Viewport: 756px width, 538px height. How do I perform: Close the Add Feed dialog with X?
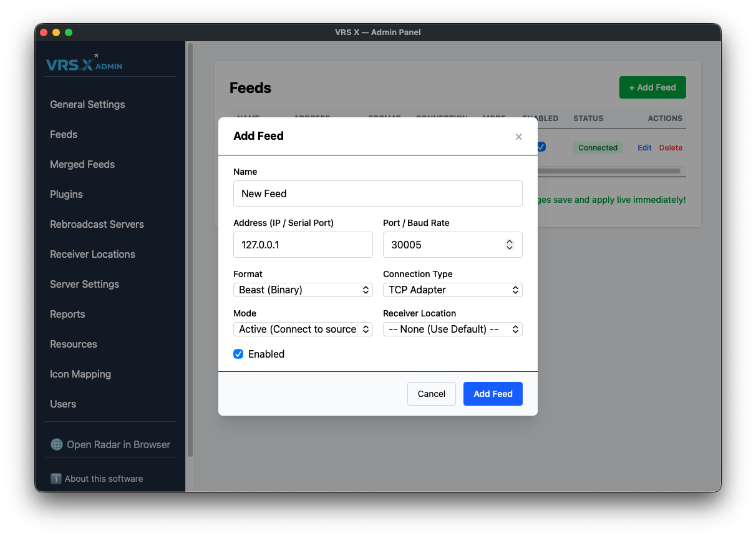[x=518, y=137]
